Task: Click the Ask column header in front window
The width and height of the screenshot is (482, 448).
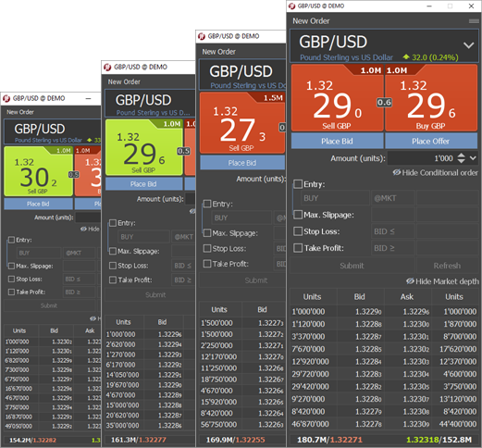Action: 407,297
